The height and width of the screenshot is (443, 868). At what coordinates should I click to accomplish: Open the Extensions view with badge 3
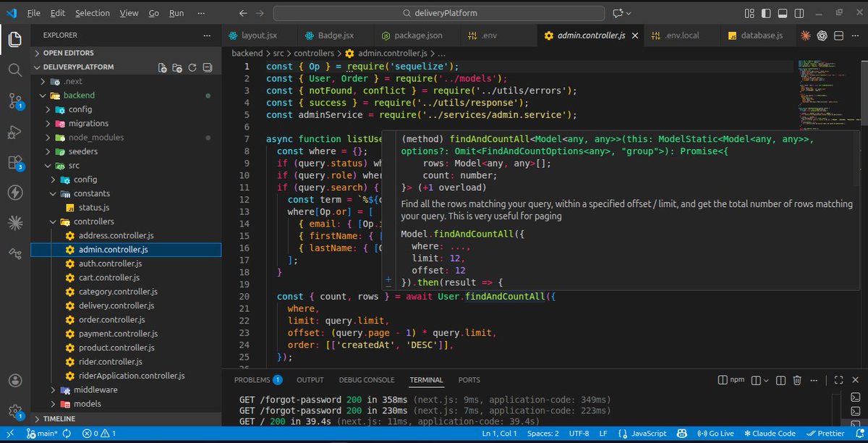click(14, 162)
